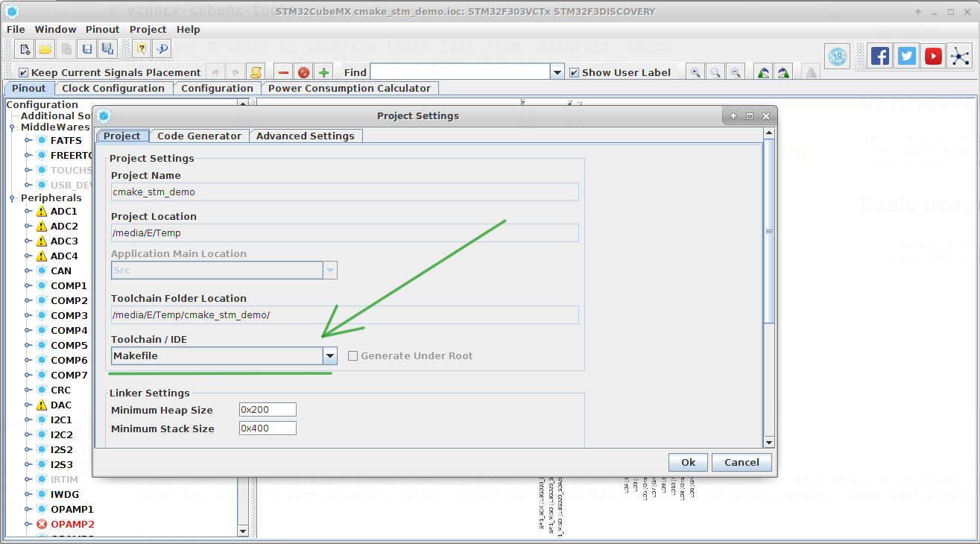
Task: Expand the Peripherals tree node
Action: coord(12,198)
